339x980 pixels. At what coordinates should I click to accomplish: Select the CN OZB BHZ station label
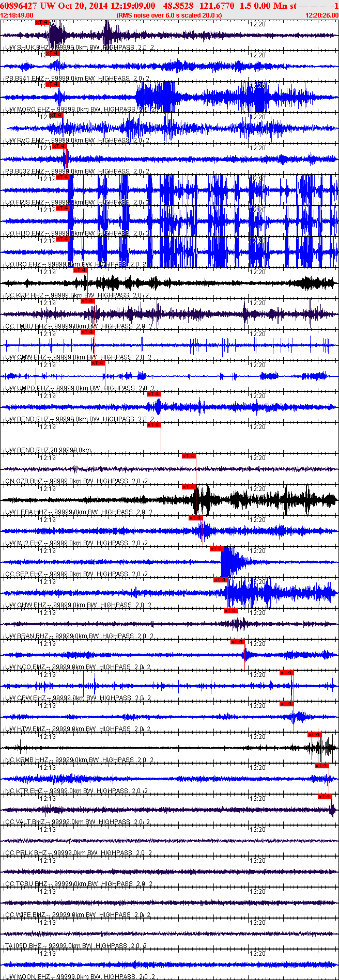click(x=76, y=481)
